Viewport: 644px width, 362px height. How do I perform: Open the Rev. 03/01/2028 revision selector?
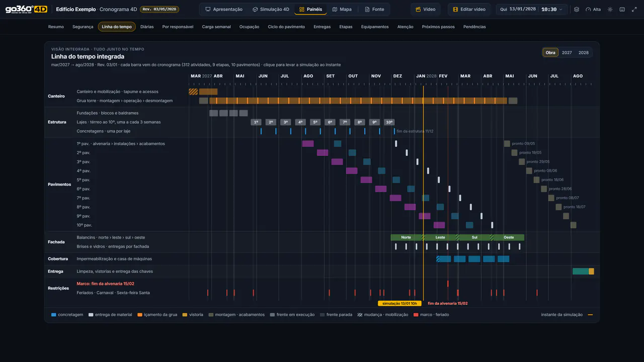point(159,9)
